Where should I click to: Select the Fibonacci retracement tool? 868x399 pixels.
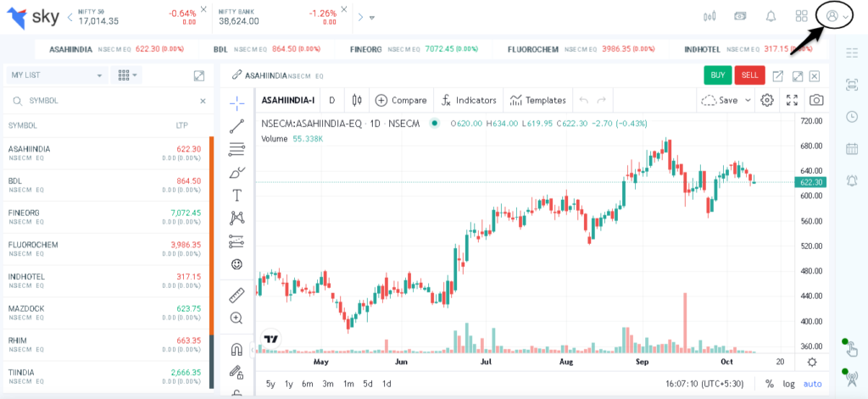237,149
